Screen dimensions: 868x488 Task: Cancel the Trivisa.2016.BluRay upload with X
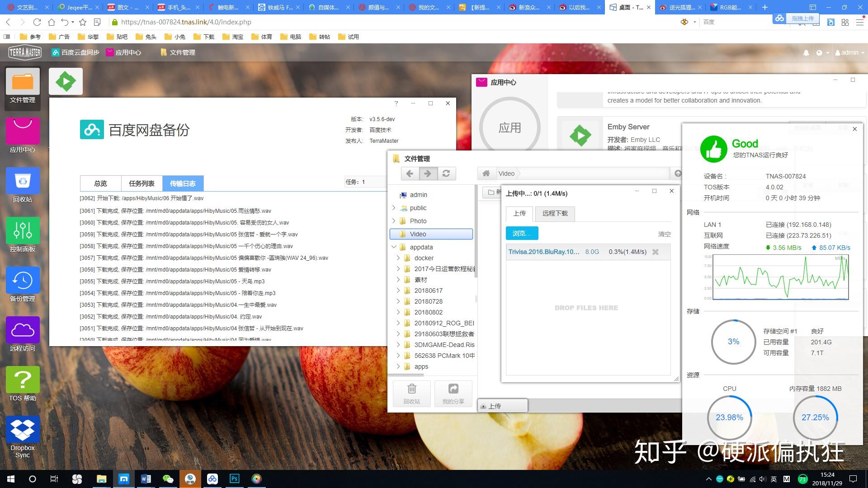(655, 252)
